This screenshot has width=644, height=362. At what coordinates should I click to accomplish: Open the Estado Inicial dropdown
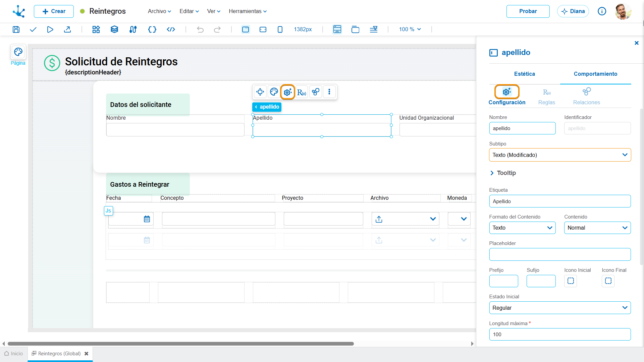coord(560,308)
